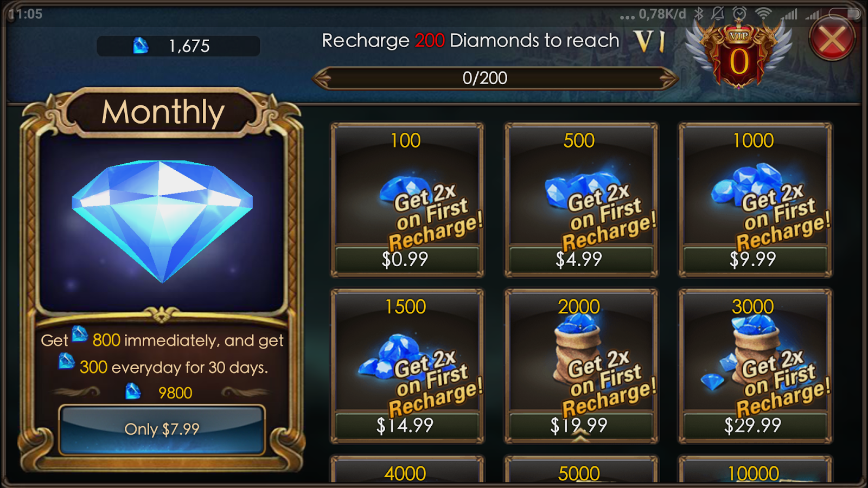This screenshot has width=868, height=488.
Task: Click the 0/200 VIP progress bar
Action: (x=495, y=78)
